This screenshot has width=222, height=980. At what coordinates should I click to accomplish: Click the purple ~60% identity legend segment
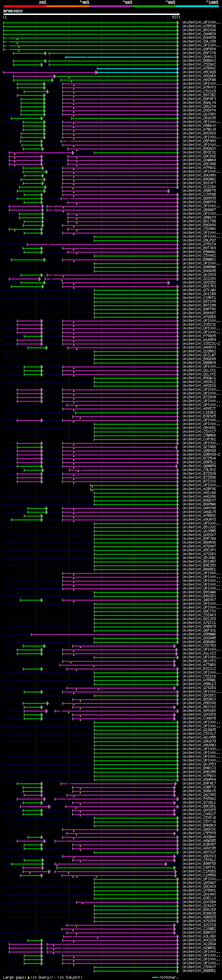point(111,6)
